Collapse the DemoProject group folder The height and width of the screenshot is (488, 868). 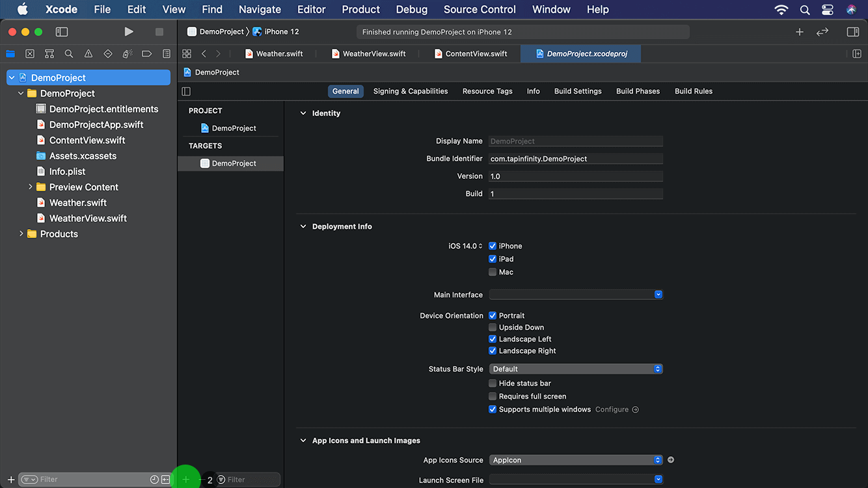[21, 93]
